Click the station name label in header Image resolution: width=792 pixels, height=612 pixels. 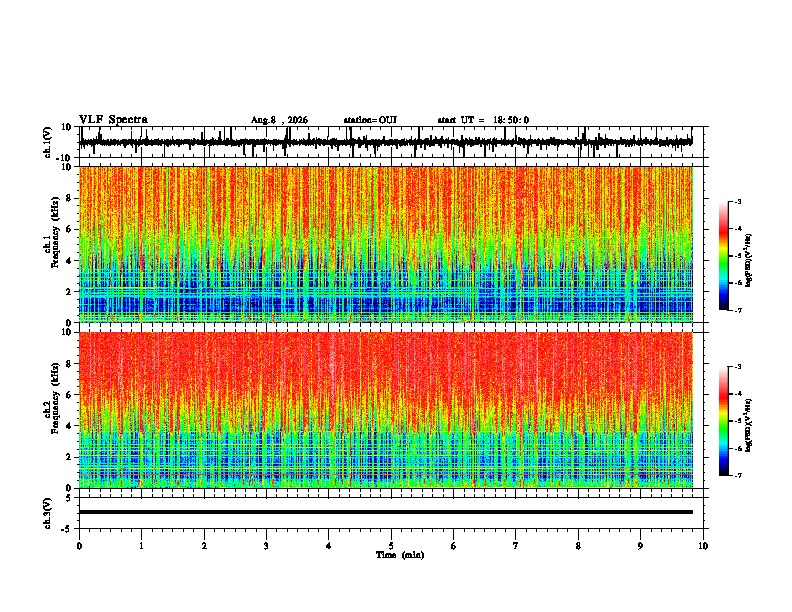[370, 120]
